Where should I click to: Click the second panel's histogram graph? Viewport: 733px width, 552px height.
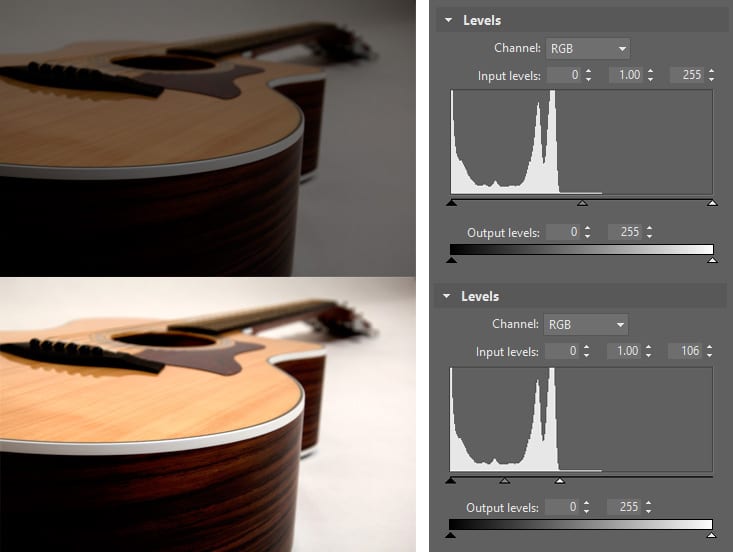pyautogui.click(x=581, y=419)
